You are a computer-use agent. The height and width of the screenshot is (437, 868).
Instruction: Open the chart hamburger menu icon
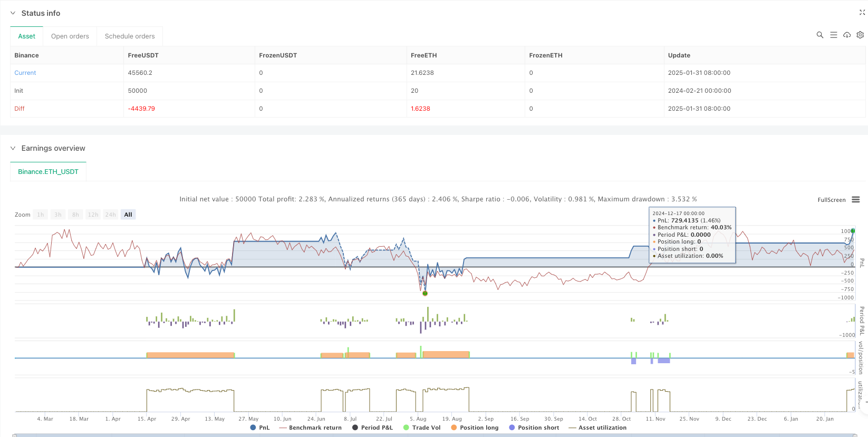coord(855,200)
